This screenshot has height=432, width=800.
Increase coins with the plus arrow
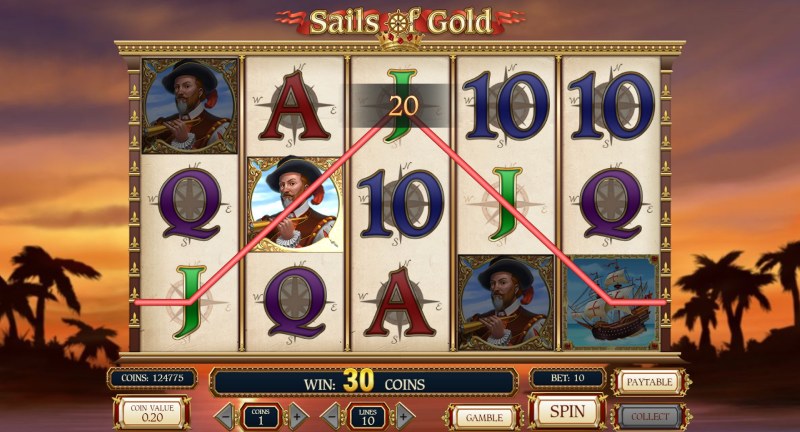[298, 417]
